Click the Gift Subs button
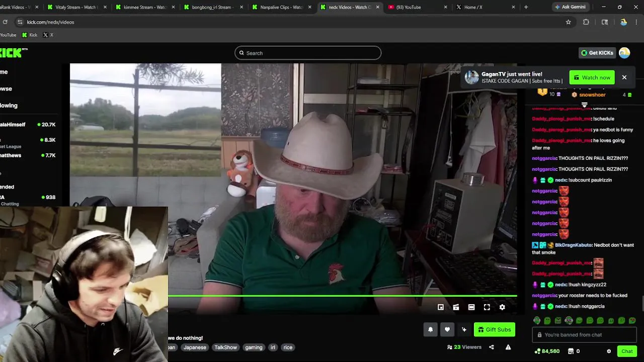644x362 pixels. tap(495, 329)
